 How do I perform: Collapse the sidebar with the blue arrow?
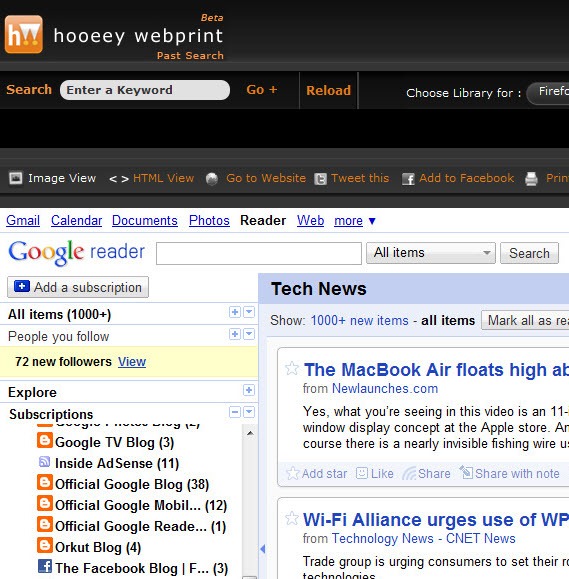[x=263, y=549]
